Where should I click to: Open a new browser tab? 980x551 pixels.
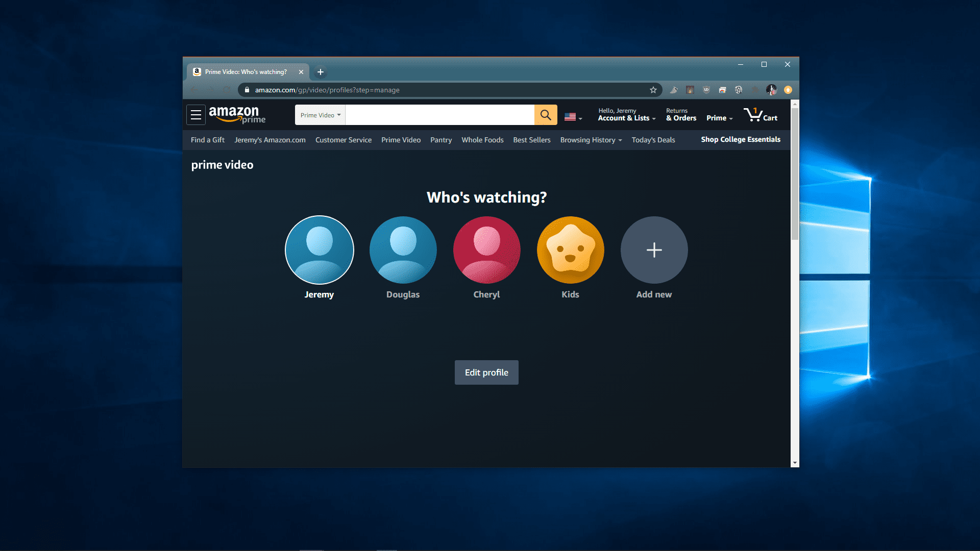(x=321, y=72)
